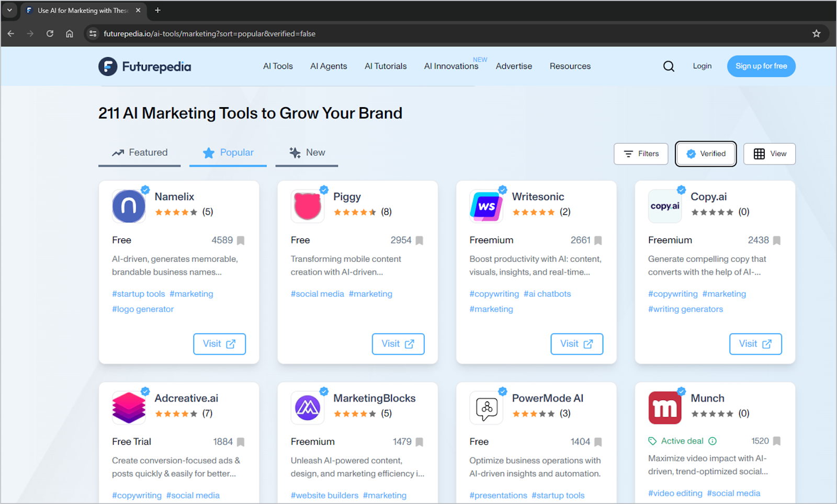Open the Writesonic title link
The width and height of the screenshot is (837, 504).
[x=538, y=197]
